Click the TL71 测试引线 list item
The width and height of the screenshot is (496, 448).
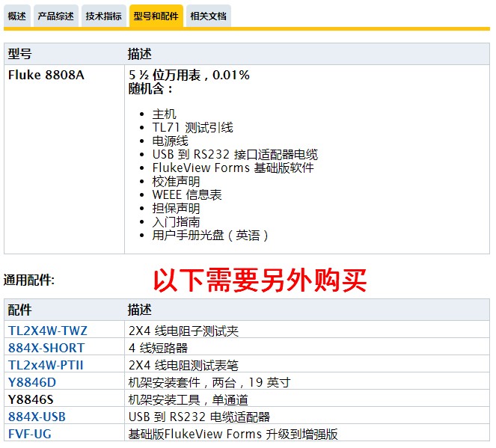tap(192, 127)
